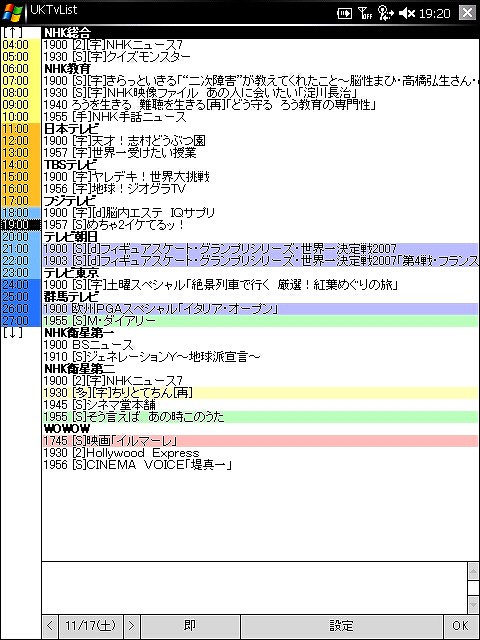Screen dimensions: 480x640
Task: Open the 19:20 clock display
Action: tap(435, 13)
